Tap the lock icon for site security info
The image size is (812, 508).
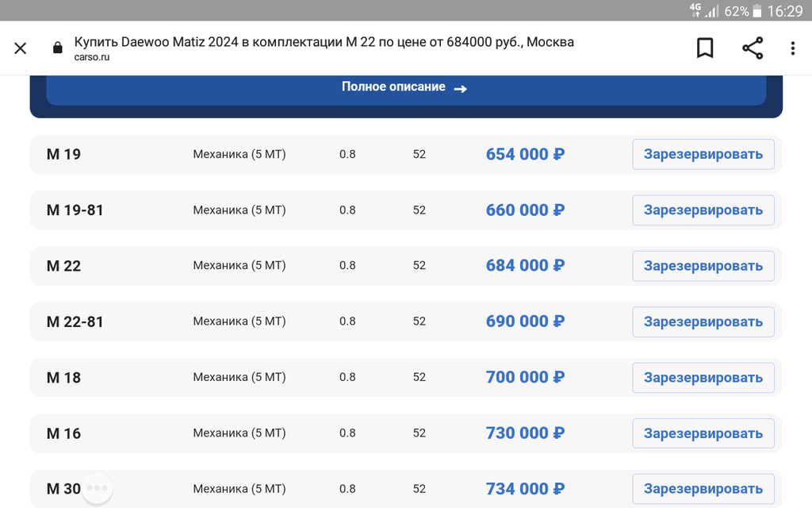(x=57, y=48)
